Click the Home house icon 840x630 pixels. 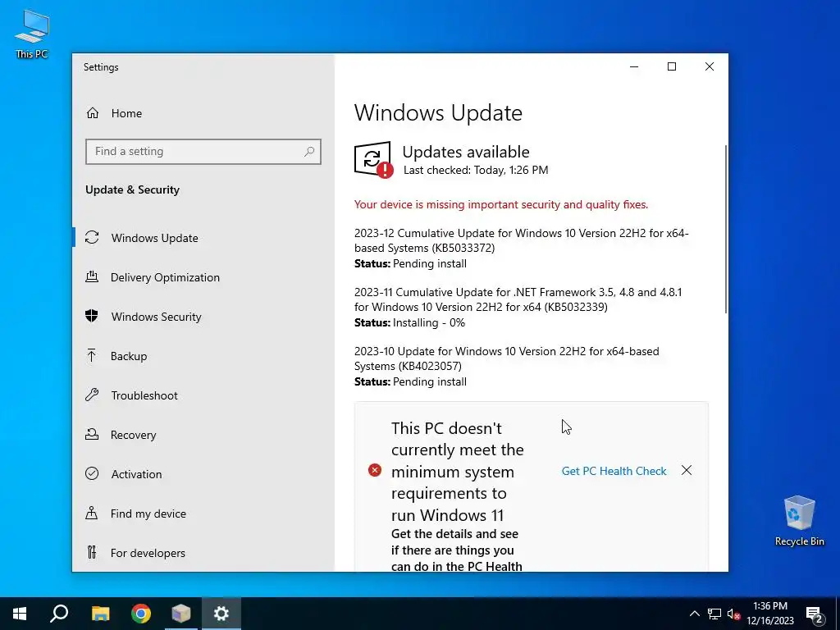click(93, 113)
